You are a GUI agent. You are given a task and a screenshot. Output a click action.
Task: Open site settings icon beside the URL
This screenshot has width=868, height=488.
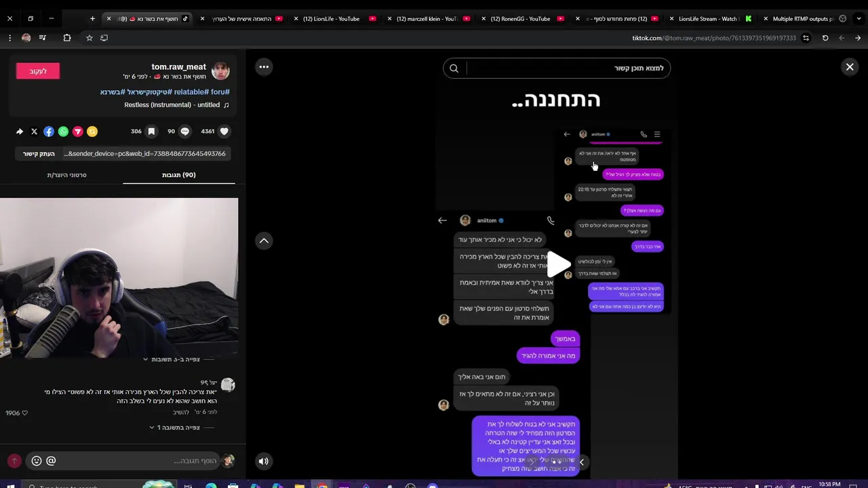coord(806,38)
